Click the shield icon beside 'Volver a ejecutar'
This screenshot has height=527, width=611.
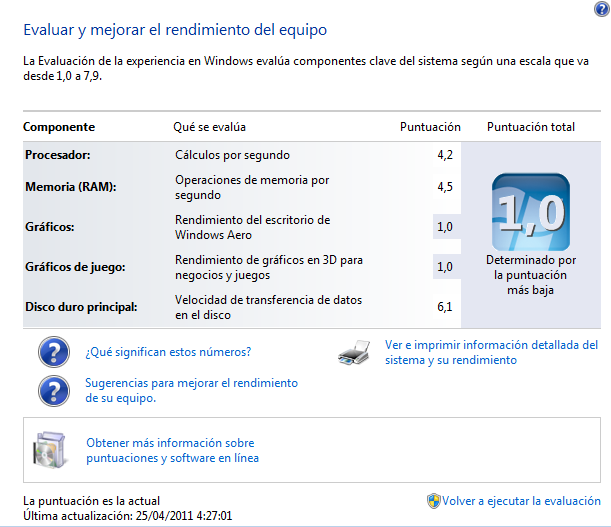pos(433,501)
